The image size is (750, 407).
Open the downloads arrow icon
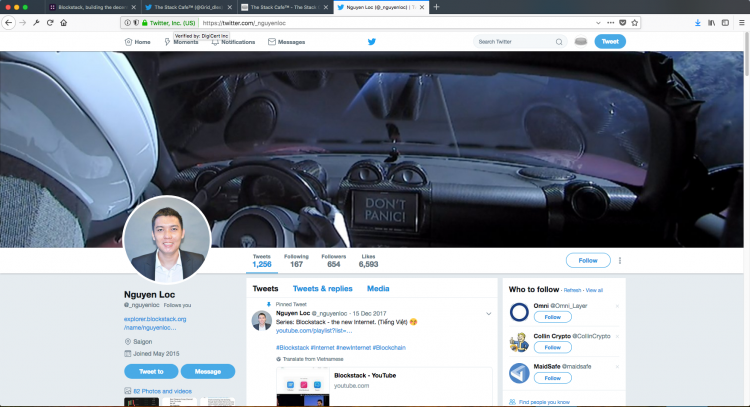coord(698,22)
